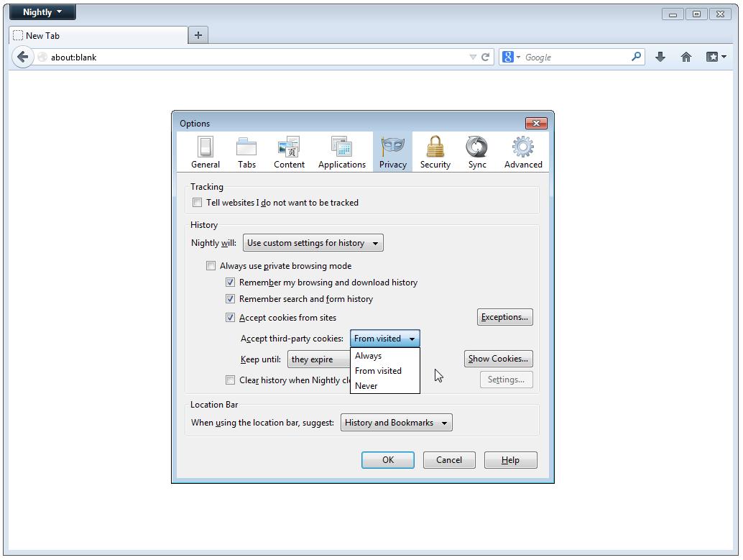Open the location bar suggest dropdown

point(396,423)
